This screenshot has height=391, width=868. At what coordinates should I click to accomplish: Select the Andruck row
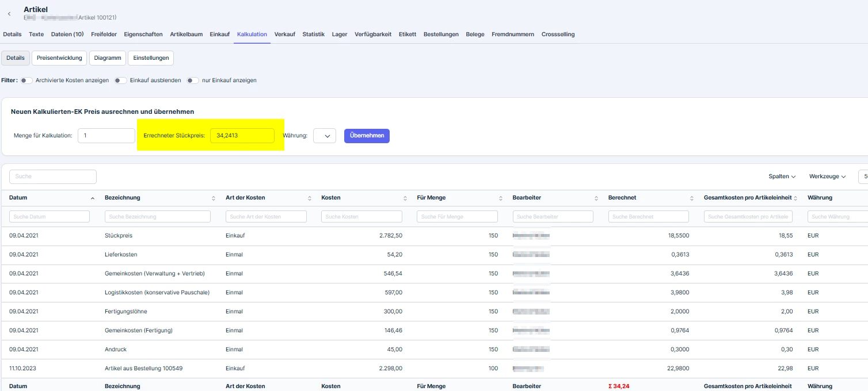tap(434, 350)
